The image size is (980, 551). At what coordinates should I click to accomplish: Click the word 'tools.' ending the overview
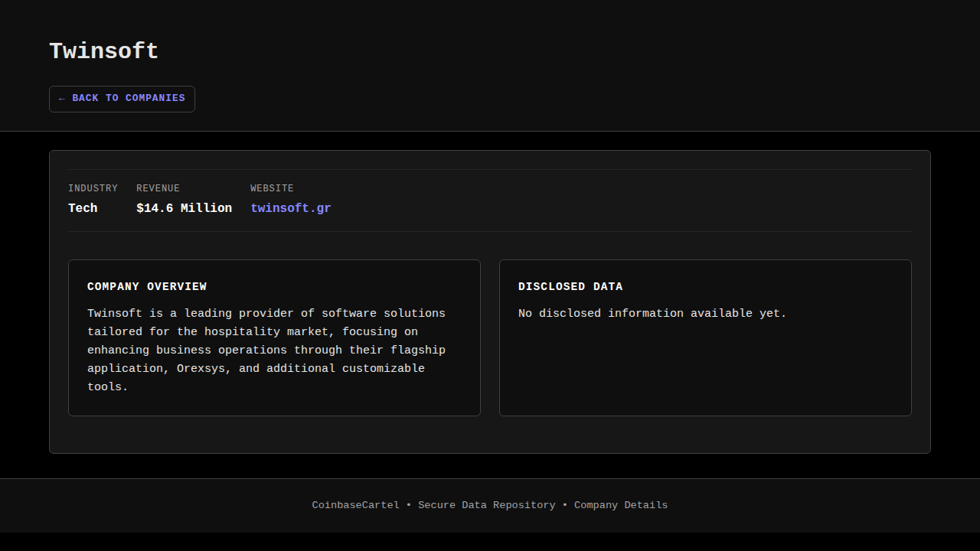107,387
